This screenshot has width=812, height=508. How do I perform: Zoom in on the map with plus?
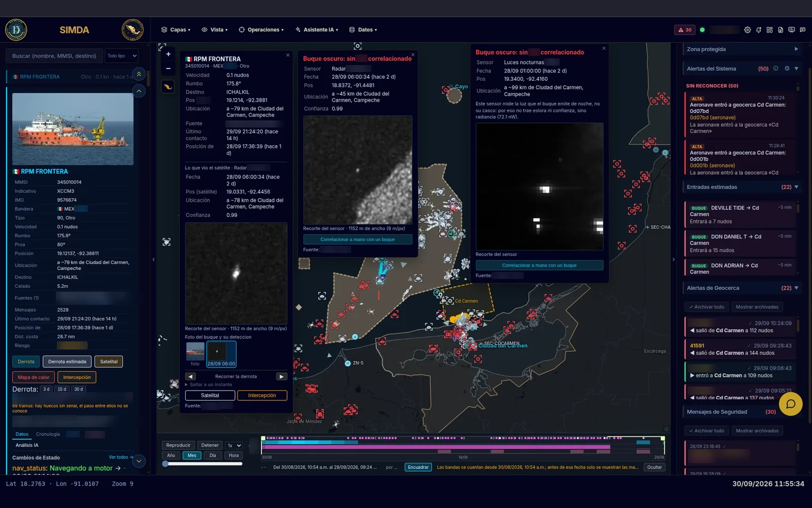click(x=168, y=54)
